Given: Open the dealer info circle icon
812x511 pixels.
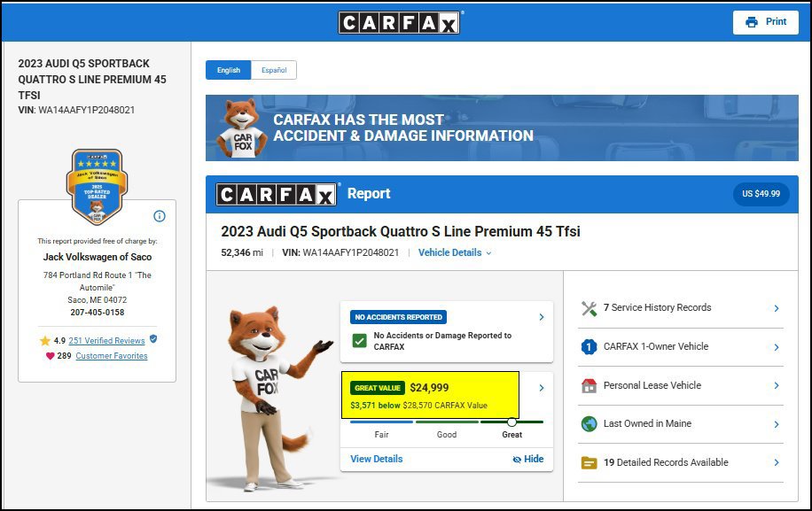Looking at the screenshot, I should pos(160,216).
